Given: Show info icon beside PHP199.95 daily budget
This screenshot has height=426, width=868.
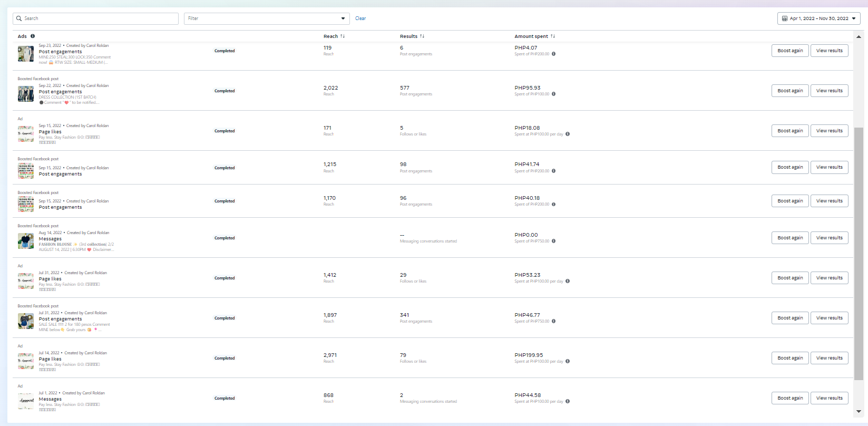Looking at the screenshot, I should coord(568,361).
